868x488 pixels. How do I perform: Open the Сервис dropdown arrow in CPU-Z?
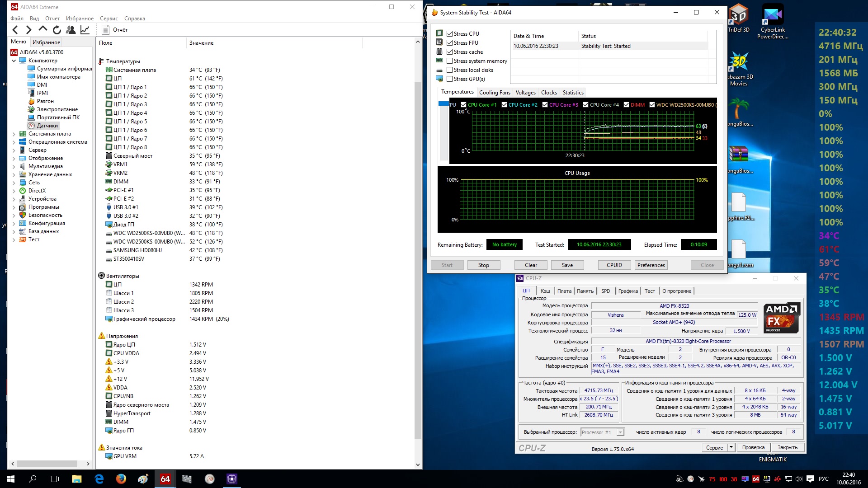click(731, 447)
